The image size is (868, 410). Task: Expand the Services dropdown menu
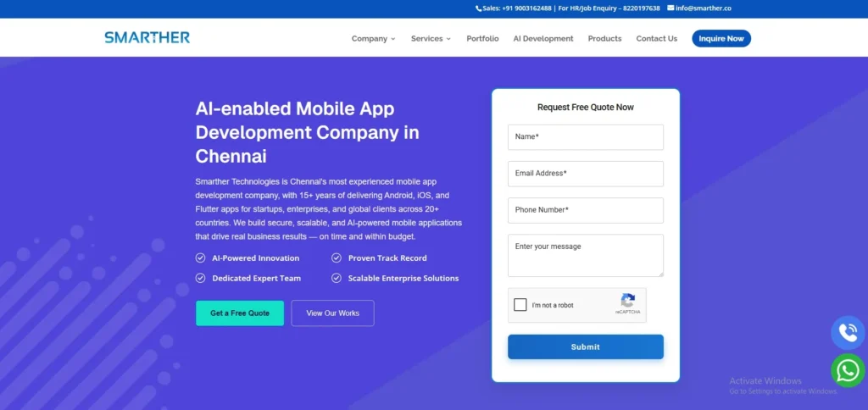(431, 39)
